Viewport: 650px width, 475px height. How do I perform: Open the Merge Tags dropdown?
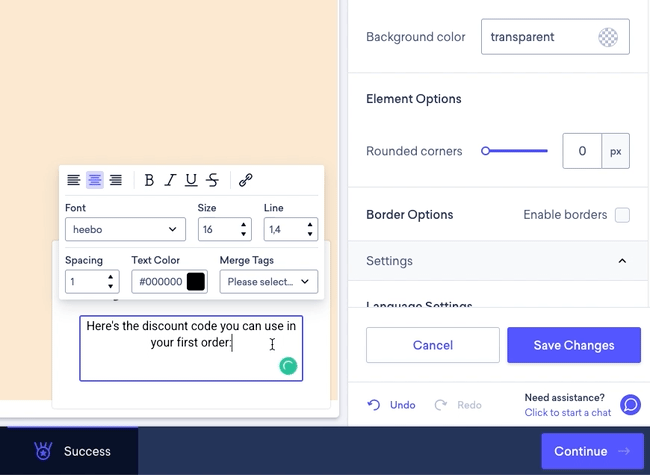(x=269, y=281)
